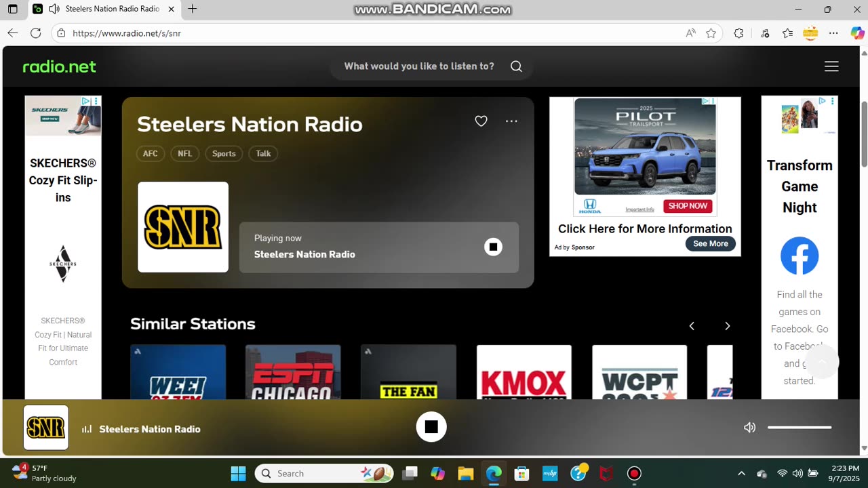This screenshot has width=868, height=488.
Task: Mute tab via speaker icon on tab
Action: [54, 9]
